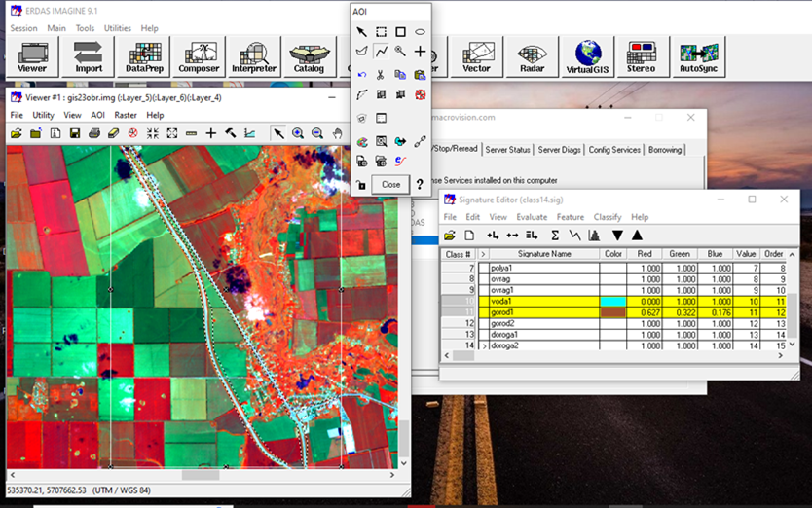Screen dimensions: 812x508
Task: Click the red crossed-circle icon in AOI palette
Action: (420, 94)
